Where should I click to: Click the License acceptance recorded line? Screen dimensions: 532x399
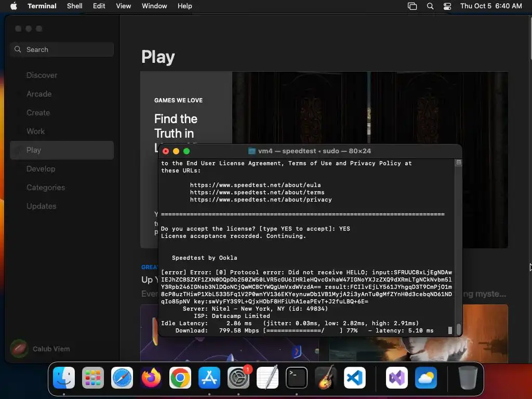233,236
